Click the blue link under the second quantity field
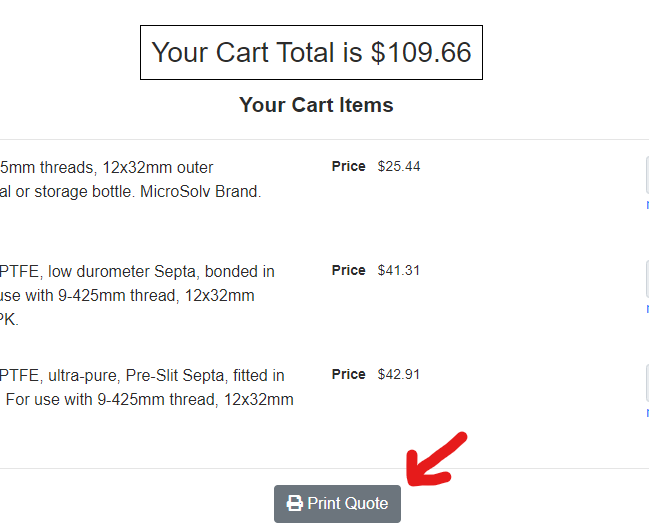This screenshot has width=649, height=527. [x=646, y=309]
